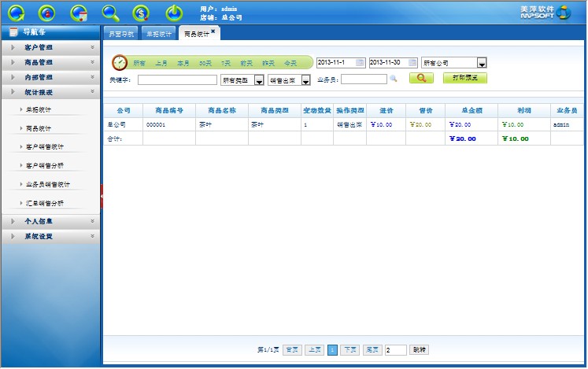Open the 所有公司 company dropdown
The height and width of the screenshot is (369, 588).
[x=482, y=63]
